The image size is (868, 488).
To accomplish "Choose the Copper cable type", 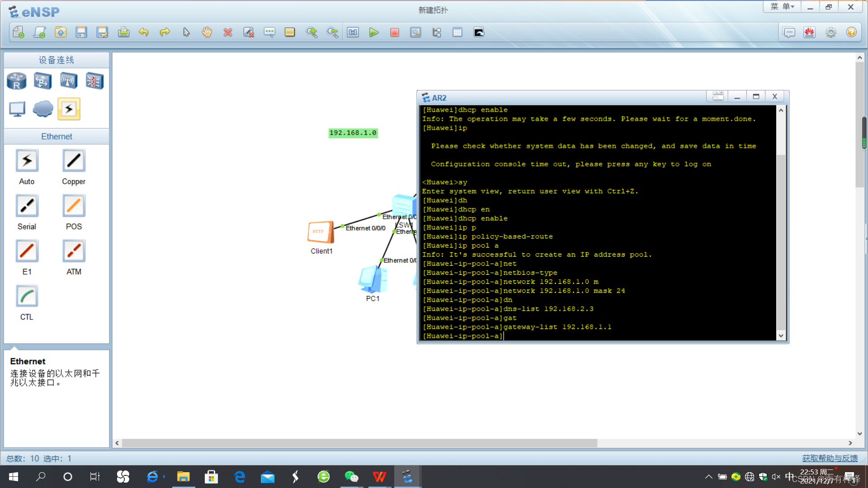I will click(x=74, y=161).
